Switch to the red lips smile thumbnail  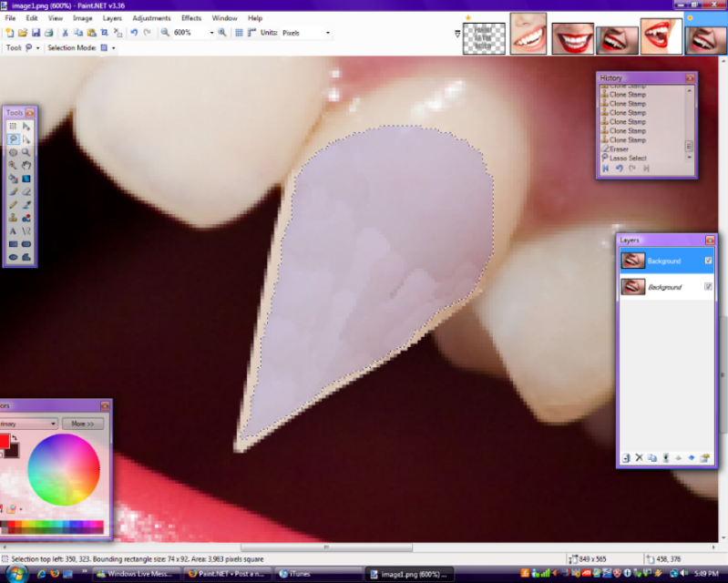[x=572, y=38]
